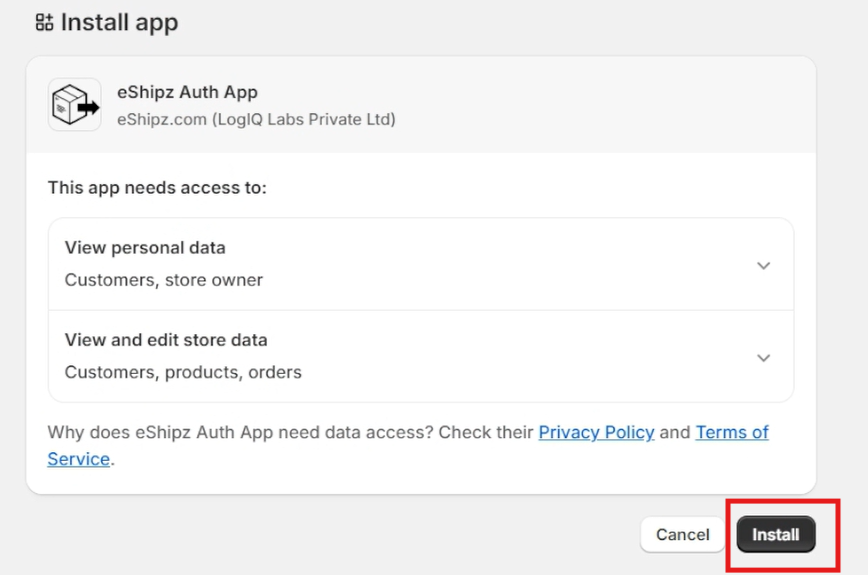
Task: Click the "Why does eShipz Auth App" question text
Action: (200, 432)
